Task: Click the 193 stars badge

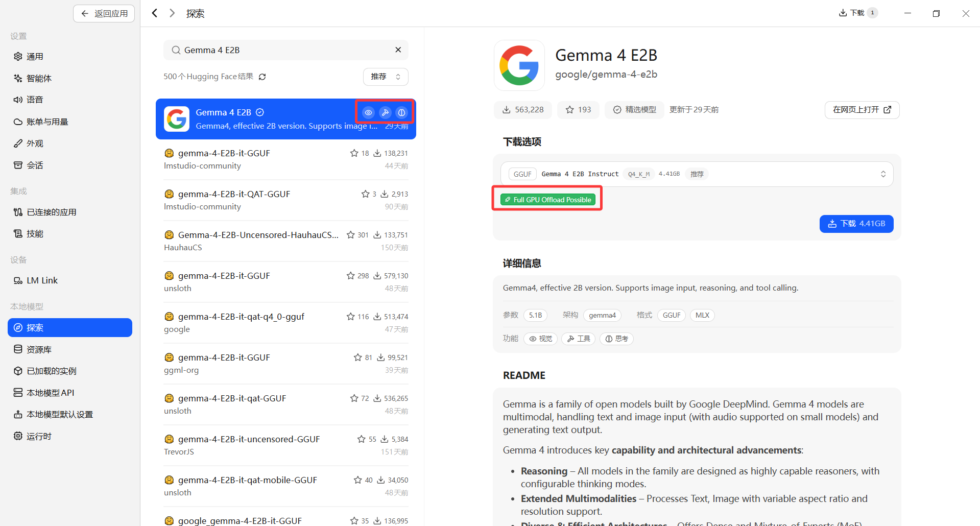Action: point(578,110)
